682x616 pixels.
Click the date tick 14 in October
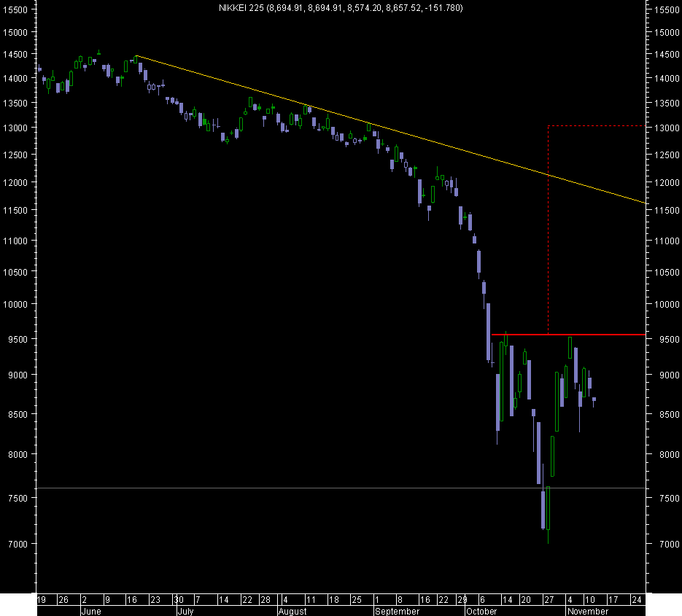click(x=507, y=600)
